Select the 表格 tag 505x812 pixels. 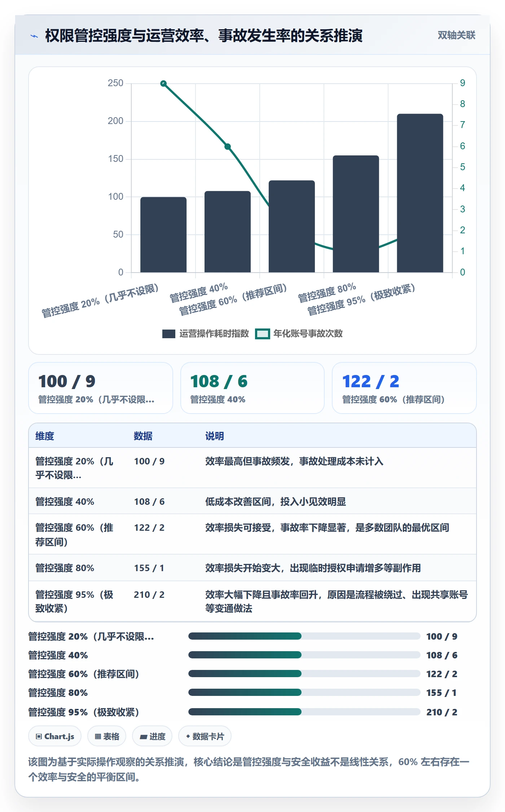(x=107, y=736)
